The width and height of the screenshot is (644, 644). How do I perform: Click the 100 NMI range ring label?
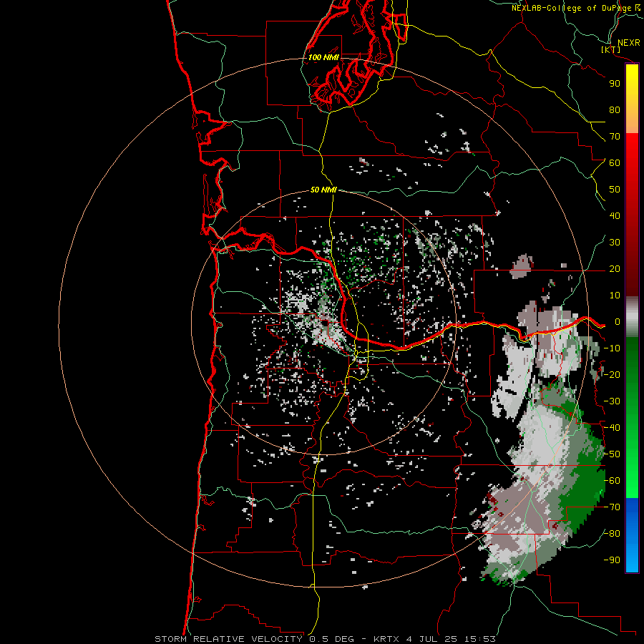pyautogui.click(x=323, y=57)
